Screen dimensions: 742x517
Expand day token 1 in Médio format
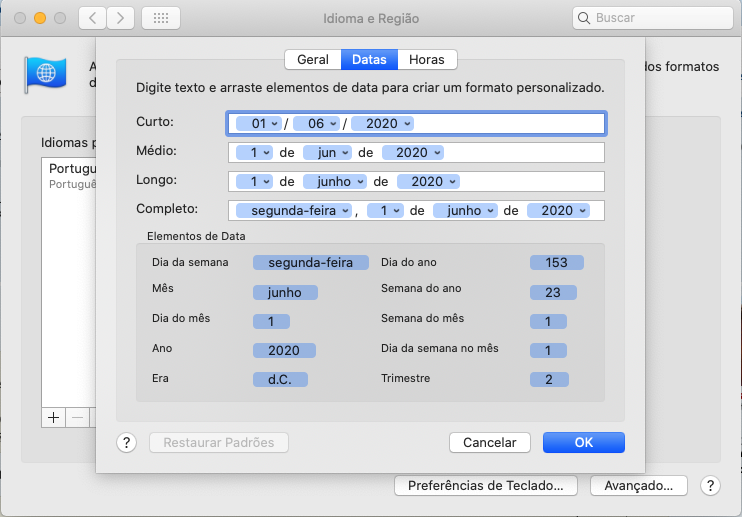(254, 152)
